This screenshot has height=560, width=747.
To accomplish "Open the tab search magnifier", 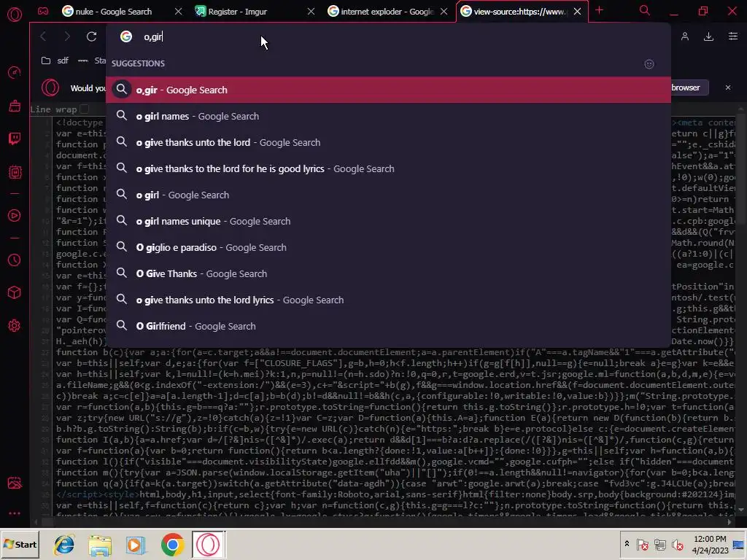I will [x=645, y=10].
